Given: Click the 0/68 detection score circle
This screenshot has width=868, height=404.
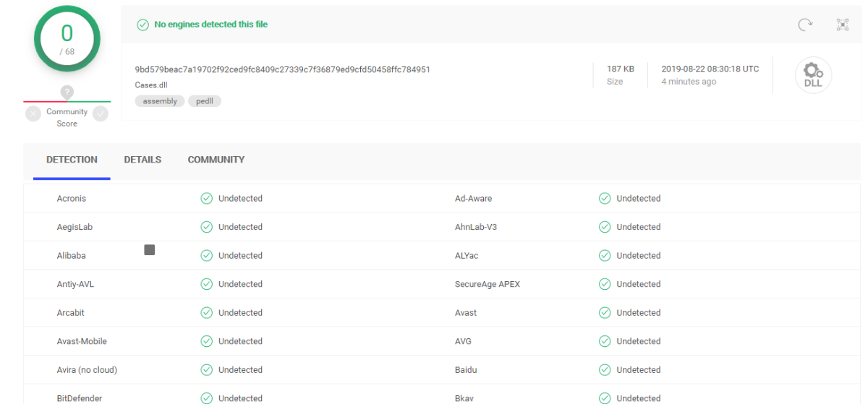Looking at the screenshot, I should (67, 38).
